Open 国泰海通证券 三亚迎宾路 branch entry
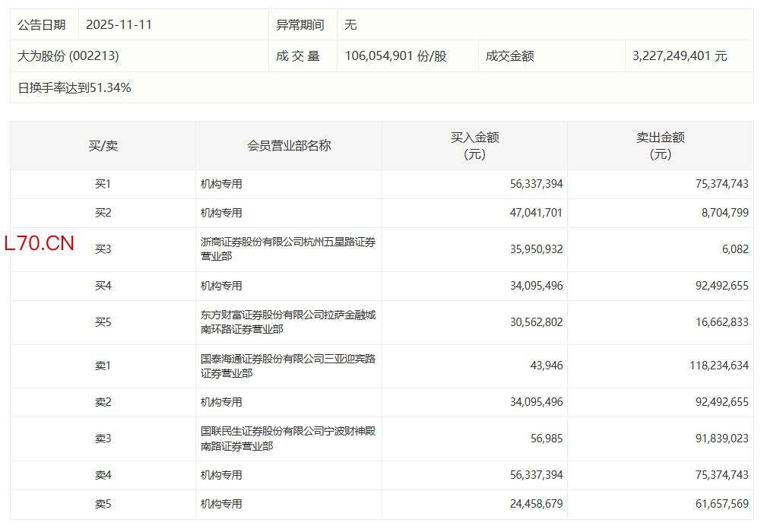This screenshot has height=532, width=767. point(287,366)
